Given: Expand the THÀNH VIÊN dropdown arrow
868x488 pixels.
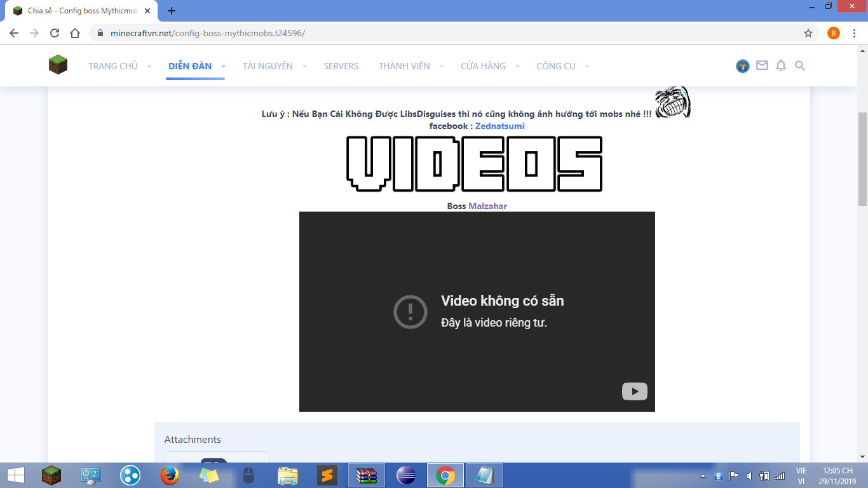Looking at the screenshot, I should 442,66.
